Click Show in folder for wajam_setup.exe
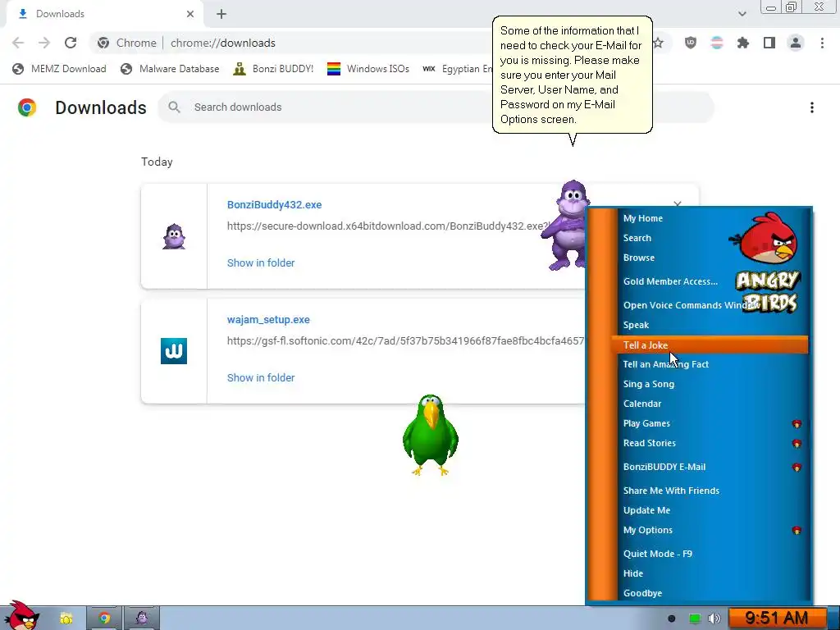The width and height of the screenshot is (840, 630). tap(261, 377)
